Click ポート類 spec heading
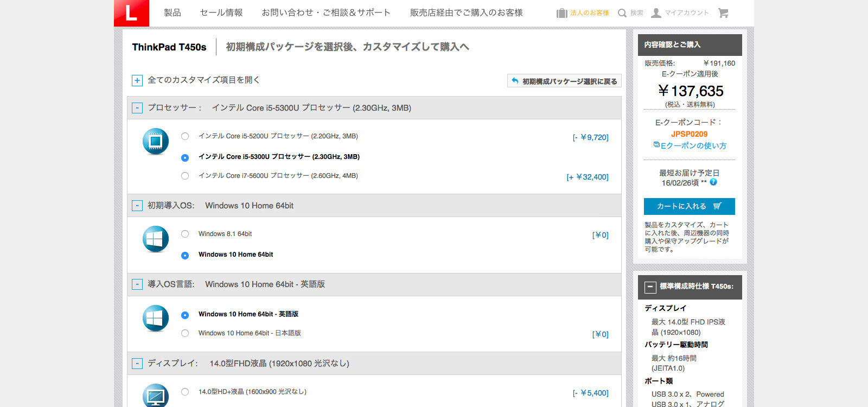This screenshot has width=868, height=407. click(x=659, y=381)
